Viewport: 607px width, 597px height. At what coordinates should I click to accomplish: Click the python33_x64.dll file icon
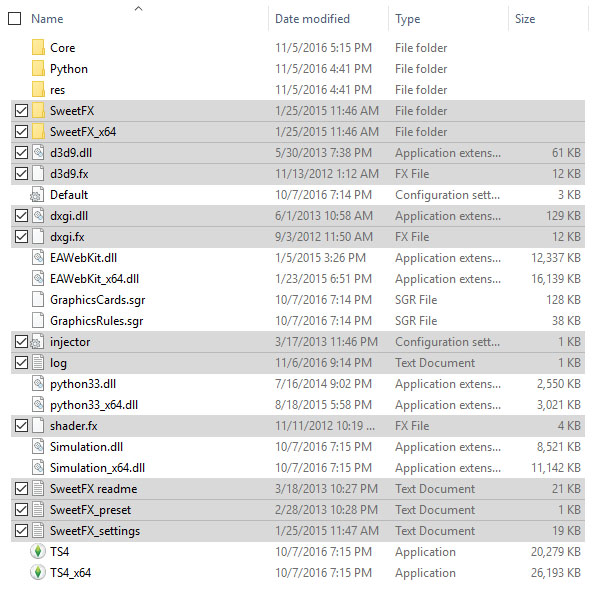coord(38,405)
